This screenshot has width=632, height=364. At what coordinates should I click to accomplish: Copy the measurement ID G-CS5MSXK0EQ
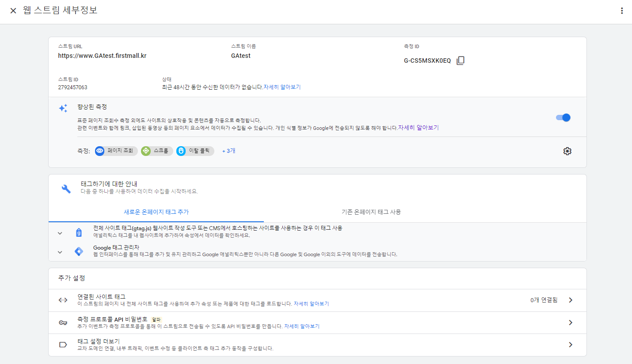click(460, 61)
